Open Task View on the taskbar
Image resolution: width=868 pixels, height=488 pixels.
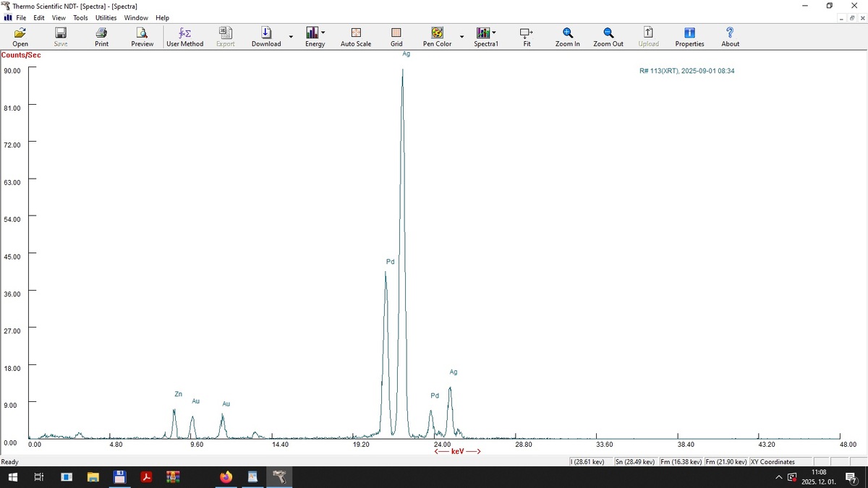tap(39, 477)
